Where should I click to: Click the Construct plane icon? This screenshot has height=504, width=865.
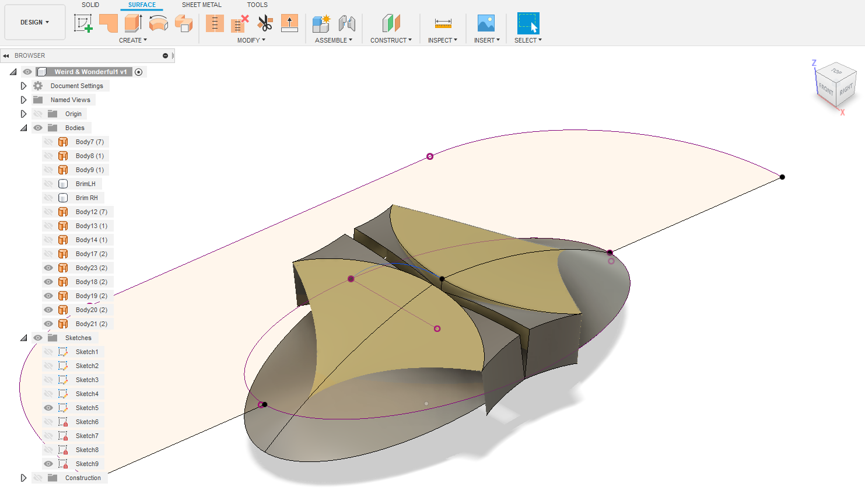(391, 23)
